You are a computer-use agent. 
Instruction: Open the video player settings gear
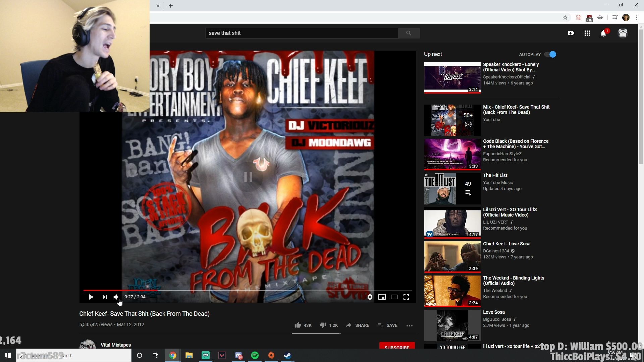(x=370, y=297)
